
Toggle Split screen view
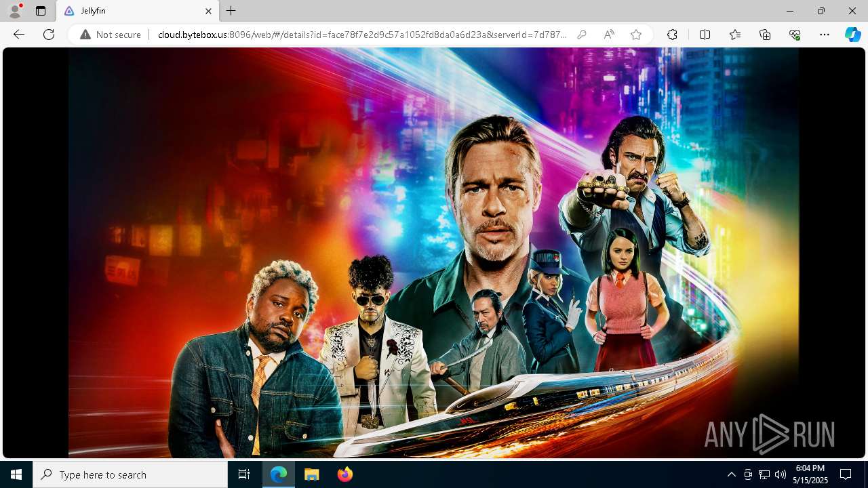(705, 35)
